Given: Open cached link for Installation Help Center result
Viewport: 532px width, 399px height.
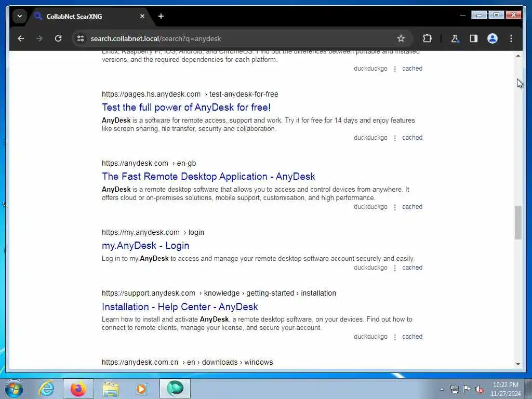Looking at the screenshot, I should coord(412,337).
